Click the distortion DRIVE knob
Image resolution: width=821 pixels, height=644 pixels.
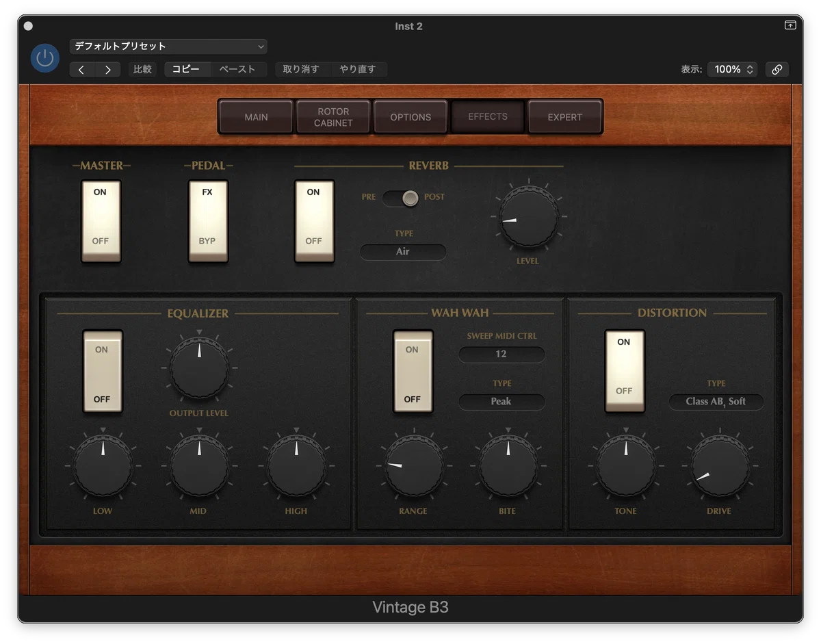click(x=720, y=467)
